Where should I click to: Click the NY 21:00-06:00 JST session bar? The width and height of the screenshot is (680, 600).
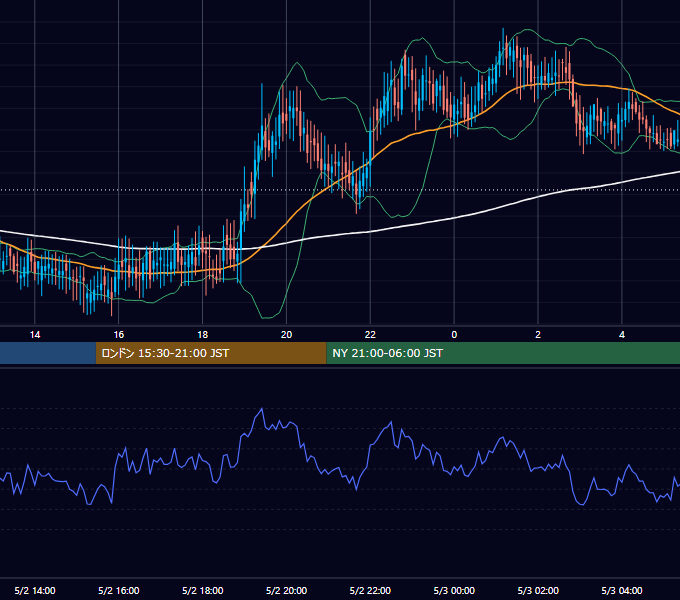click(503, 353)
